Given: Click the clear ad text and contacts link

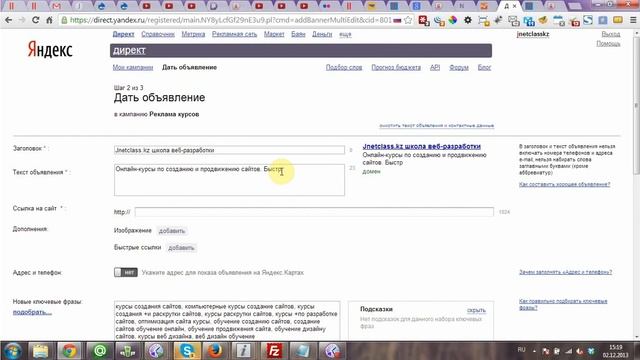Looking at the screenshot, I should pyautogui.click(x=436, y=126).
